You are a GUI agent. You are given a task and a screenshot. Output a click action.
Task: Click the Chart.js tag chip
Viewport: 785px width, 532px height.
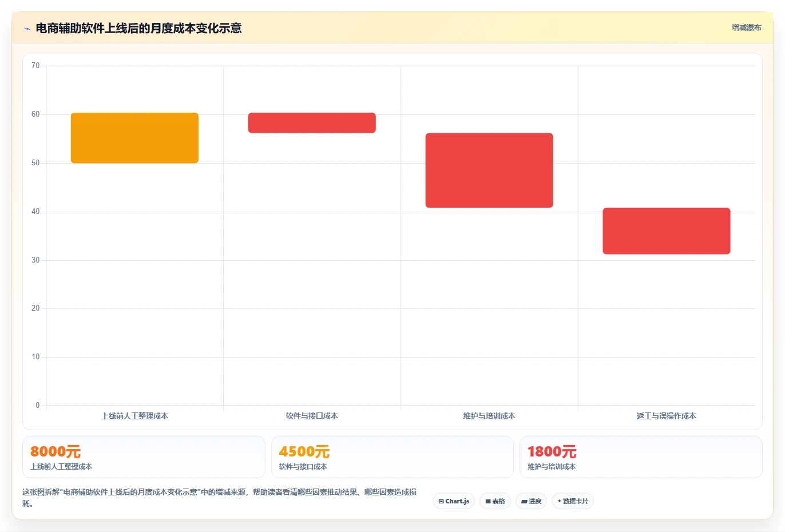[x=454, y=501]
